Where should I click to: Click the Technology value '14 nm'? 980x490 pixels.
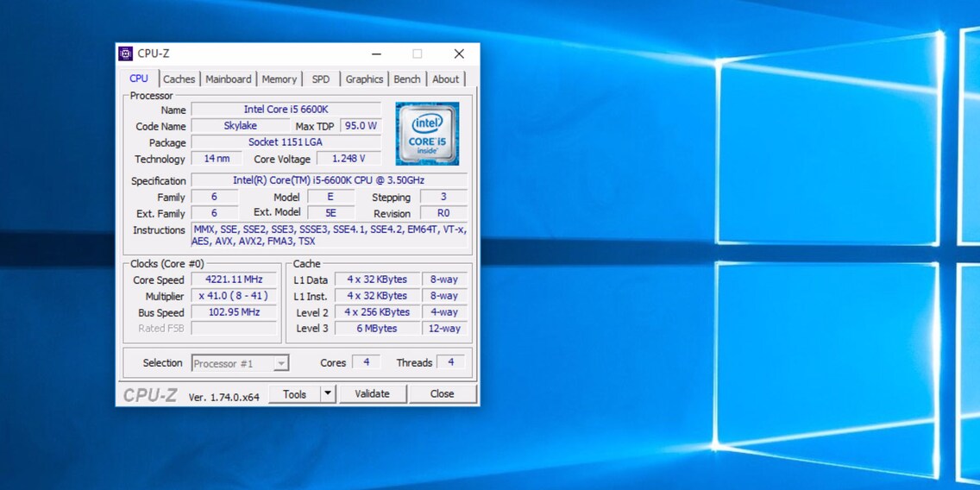tap(217, 158)
